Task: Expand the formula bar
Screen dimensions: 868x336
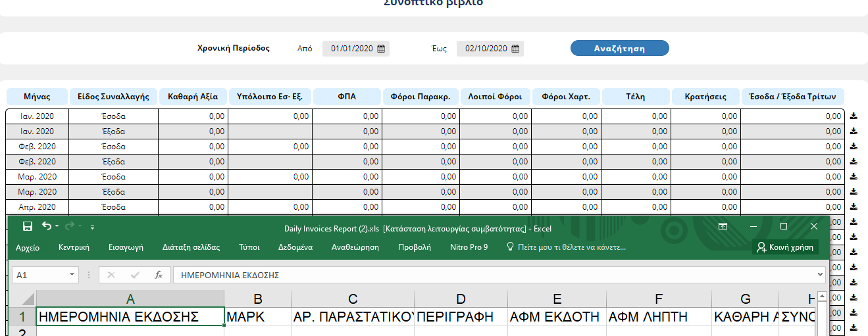Action: 820,275
